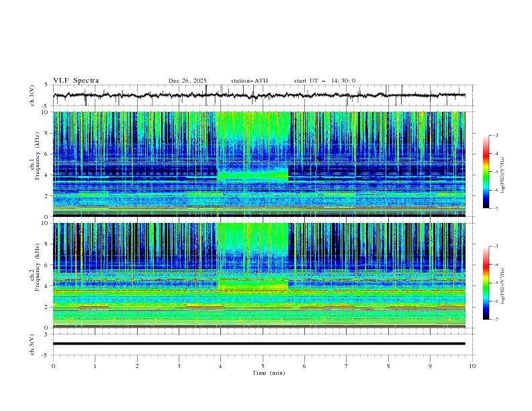Click the "-6" tick on lower colorbar
The width and height of the screenshot is (532, 411).
[495, 301]
